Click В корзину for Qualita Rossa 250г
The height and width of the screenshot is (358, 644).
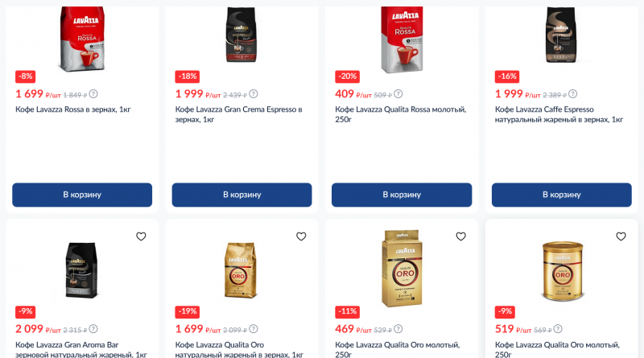402,195
